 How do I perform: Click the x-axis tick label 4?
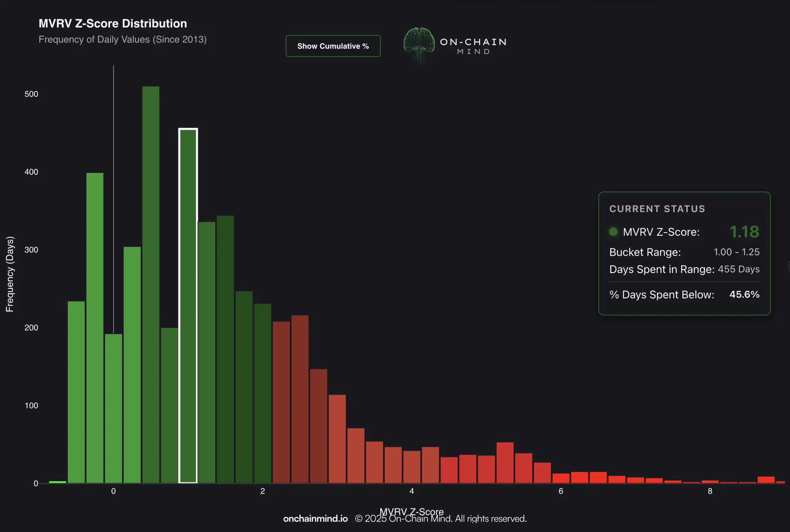pyautogui.click(x=412, y=491)
